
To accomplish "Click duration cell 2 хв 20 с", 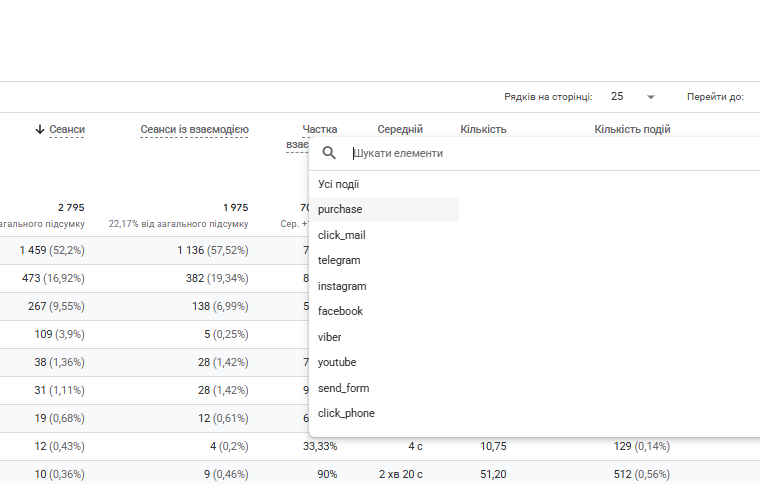I will tap(400, 474).
